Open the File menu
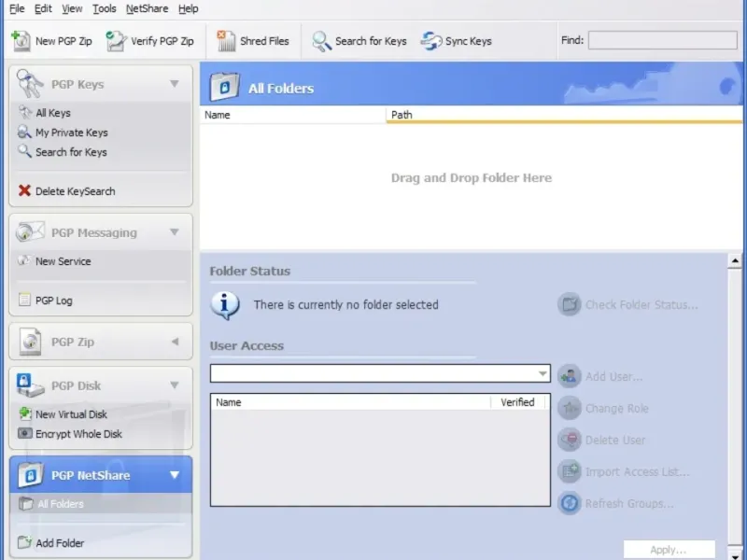Screen dimensions: 747x560 coord(17,8)
